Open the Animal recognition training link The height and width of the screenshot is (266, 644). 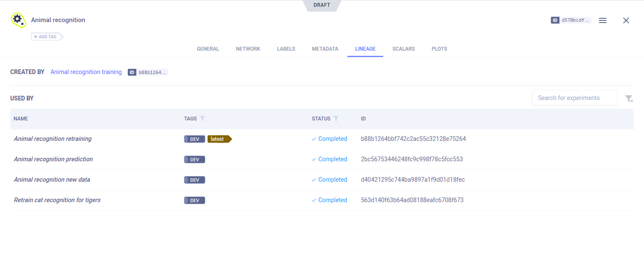[x=86, y=72]
